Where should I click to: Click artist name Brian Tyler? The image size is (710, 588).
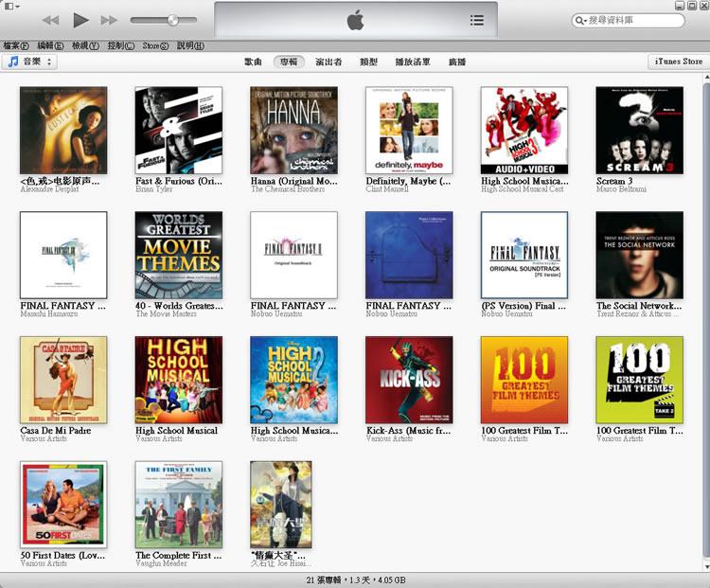point(154,189)
